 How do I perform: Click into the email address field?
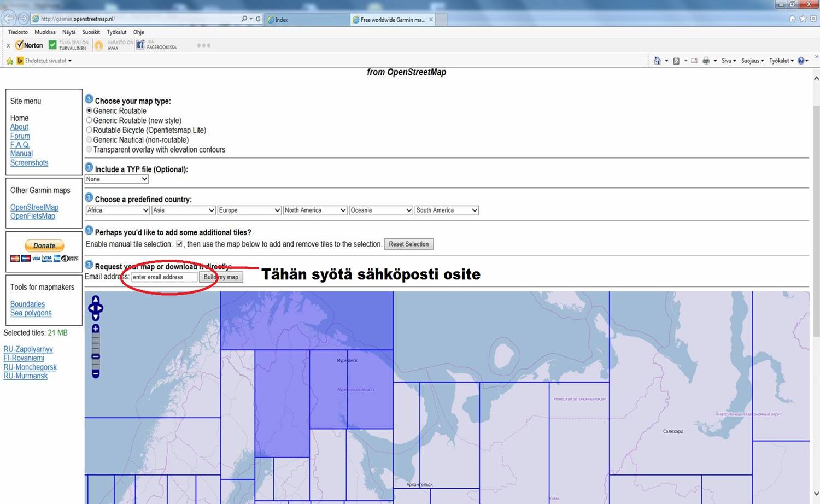pyautogui.click(x=164, y=277)
